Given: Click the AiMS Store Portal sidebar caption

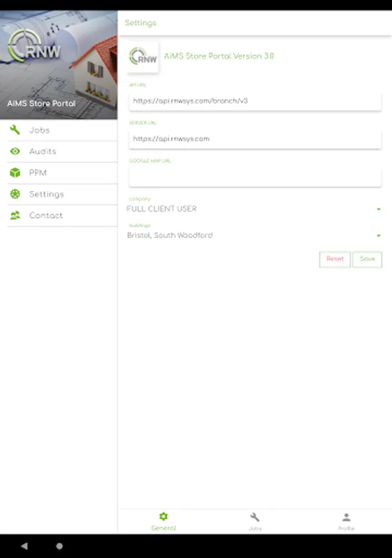Looking at the screenshot, I should 41,104.
